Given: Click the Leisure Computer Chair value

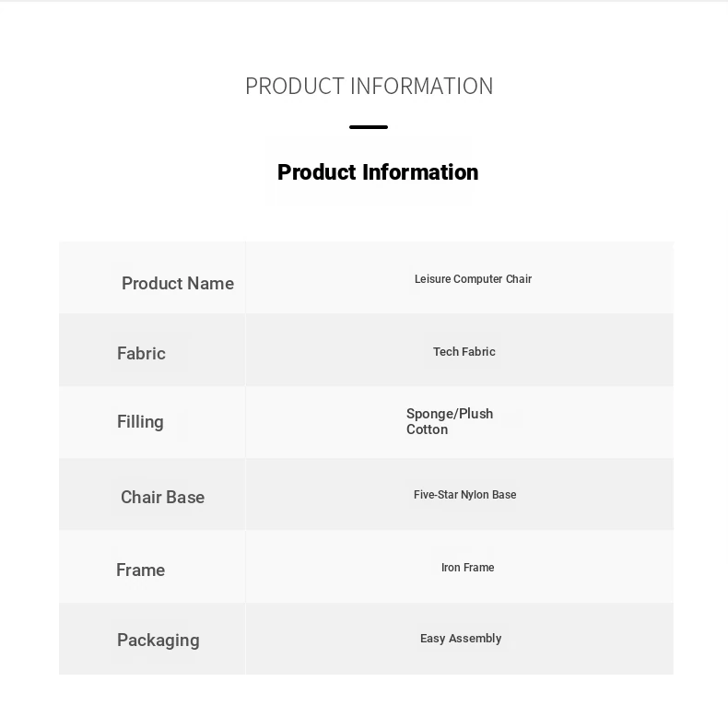Looking at the screenshot, I should (x=473, y=279).
